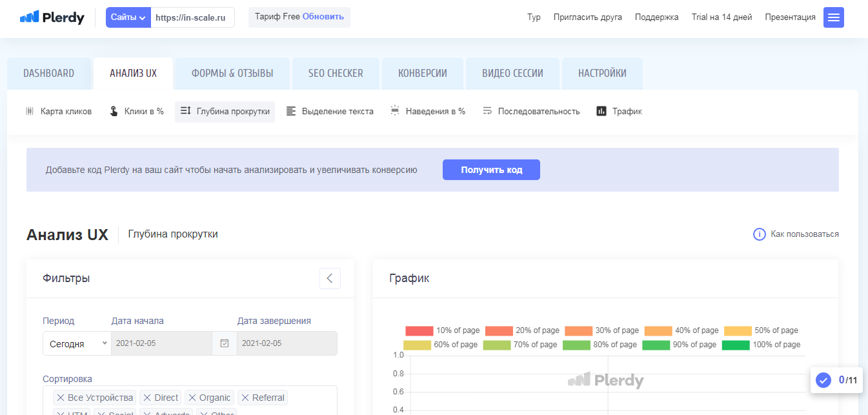The height and width of the screenshot is (415, 868).
Task: Toggle 10% of page legend swatch
Action: point(419,330)
